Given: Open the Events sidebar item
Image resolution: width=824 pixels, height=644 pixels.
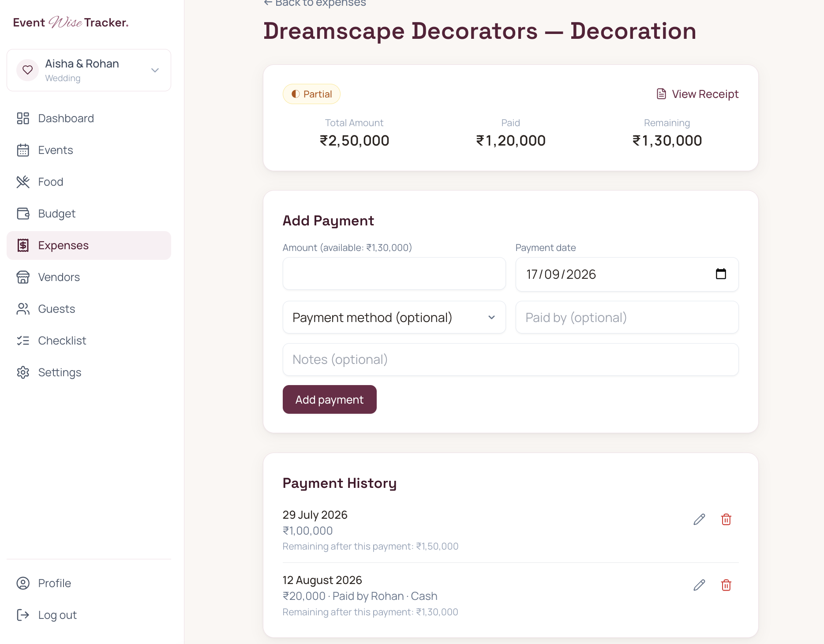Looking at the screenshot, I should coord(89,150).
